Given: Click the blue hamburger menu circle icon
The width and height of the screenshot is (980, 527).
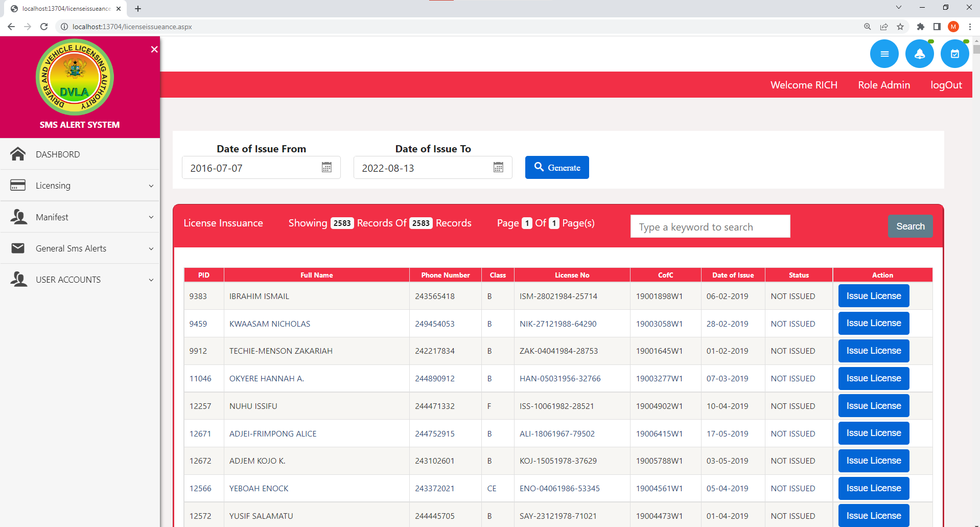Looking at the screenshot, I should pyautogui.click(x=884, y=54).
